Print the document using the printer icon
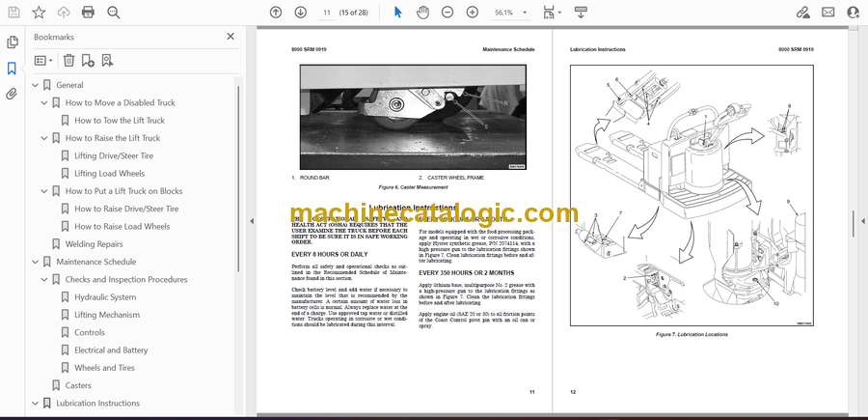868x420 pixels. click(x=88, y=13)
